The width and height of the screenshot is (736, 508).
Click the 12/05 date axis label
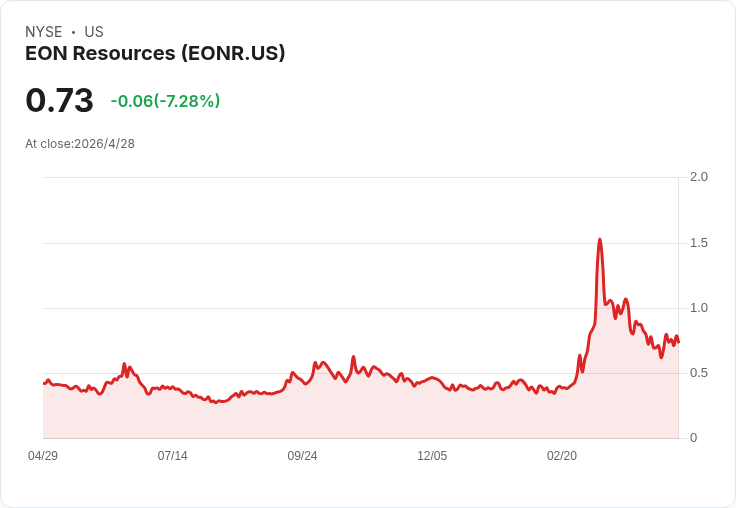point(432,456)
